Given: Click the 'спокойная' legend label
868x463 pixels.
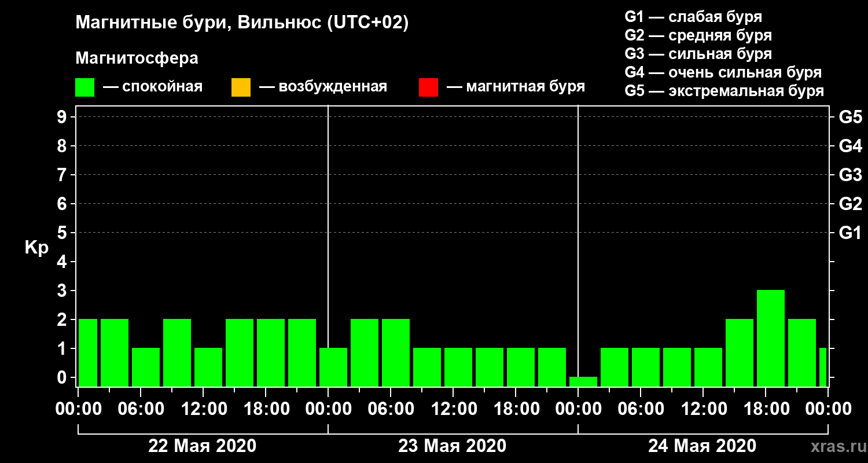Looking at the screenshot, I should 163,87.
